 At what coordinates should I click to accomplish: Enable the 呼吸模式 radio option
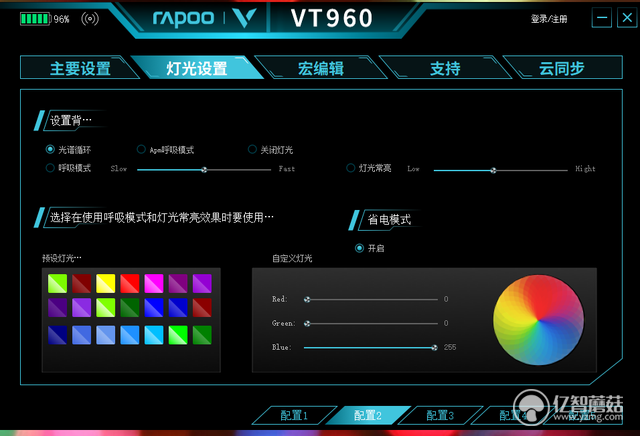(50, 168)
